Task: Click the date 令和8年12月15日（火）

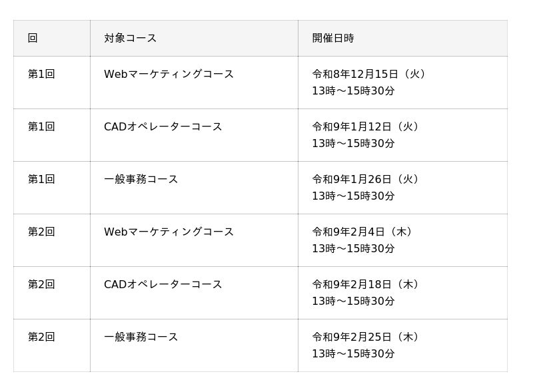Action: tap(369, 74)
